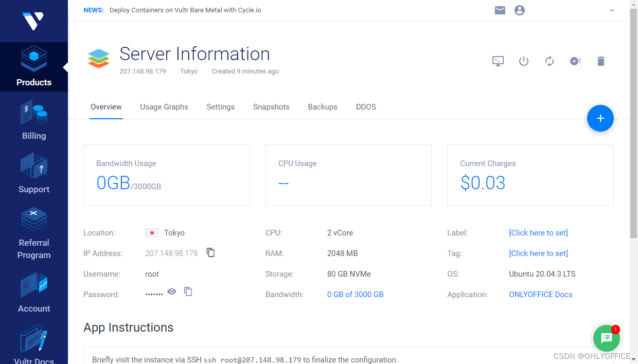
Task: Reveal password with the eye icon
Action: click(x=172, y=292)
